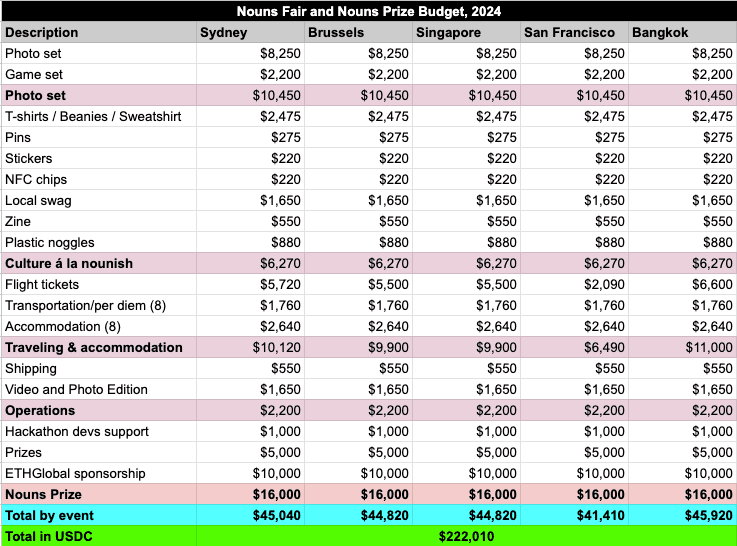
Task: Click Bangkok Traveling & accommodation subtotal $11,000
Action: click(x=703, y=347)
